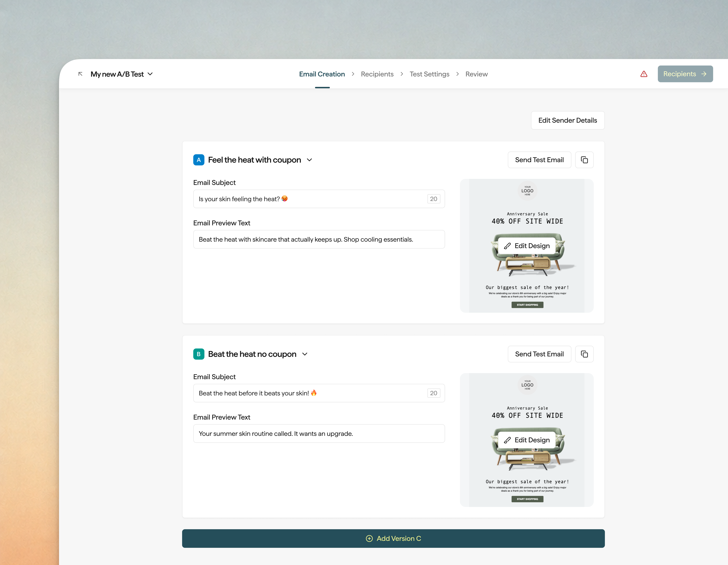Expand the Beat the heat no coupon chevron
728x565 pixels.
[x=305, y=354]
